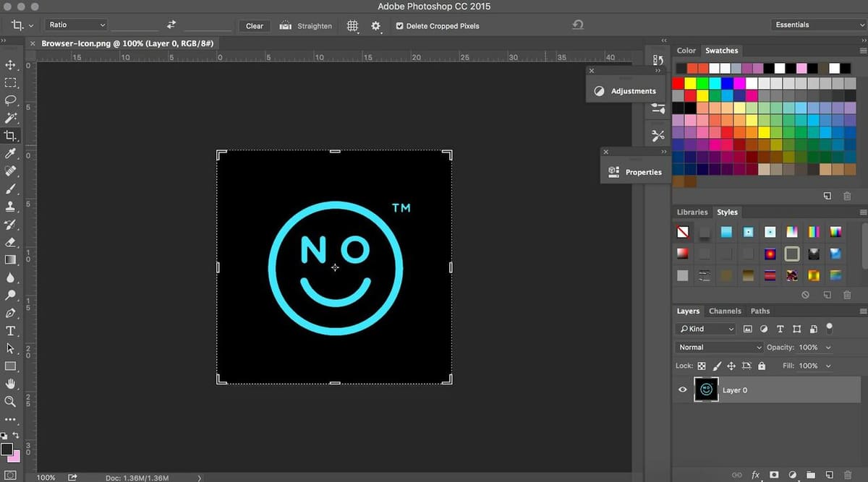Add a layer style with the fx icon
The width and height of the screenshot is (868, 482).
pos(755,475)
